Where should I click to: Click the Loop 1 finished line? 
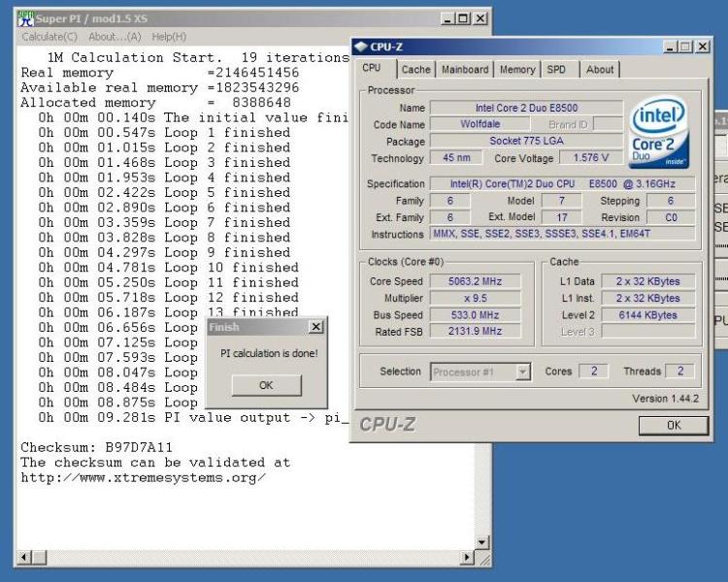coord(164,133)
